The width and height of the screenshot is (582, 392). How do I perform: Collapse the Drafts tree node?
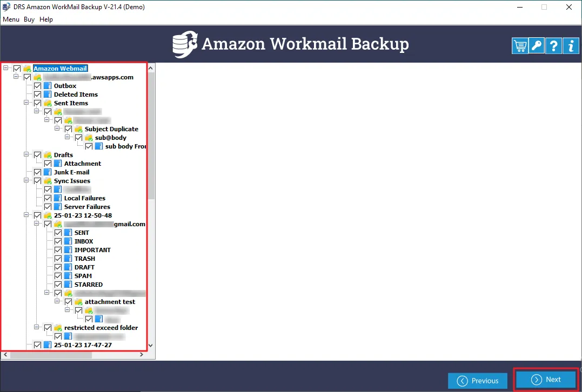point(27,155)
